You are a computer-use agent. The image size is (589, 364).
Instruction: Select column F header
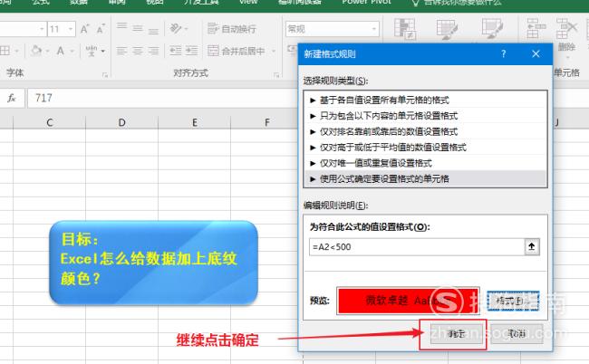(266, 122)
